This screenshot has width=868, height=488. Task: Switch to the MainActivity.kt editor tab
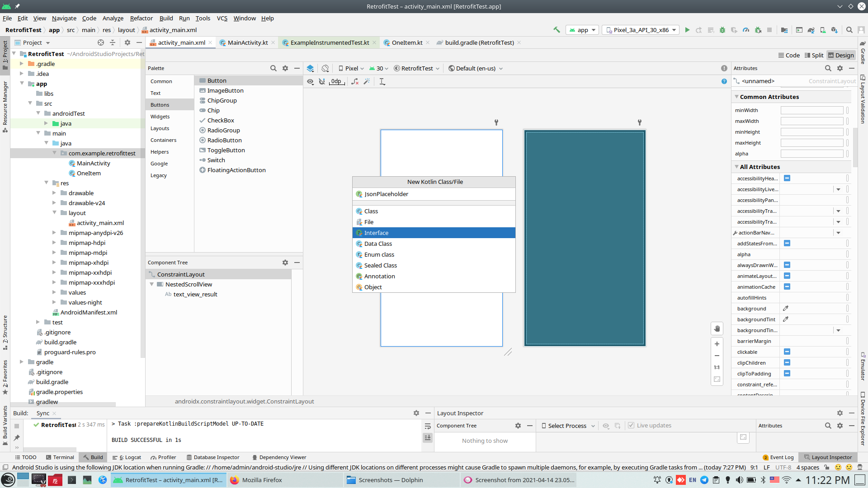coord(247,42)
